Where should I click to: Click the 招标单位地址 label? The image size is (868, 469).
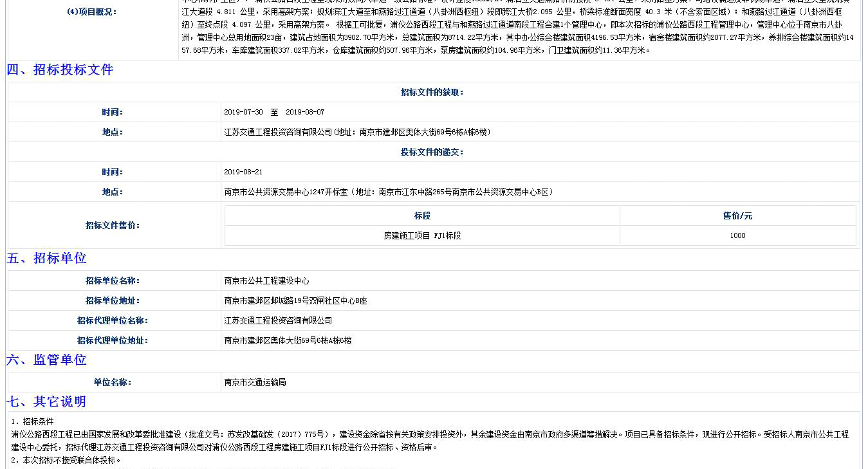[113, 300]
